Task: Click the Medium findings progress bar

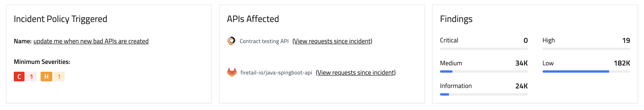Action: click(x=484, y=71)
